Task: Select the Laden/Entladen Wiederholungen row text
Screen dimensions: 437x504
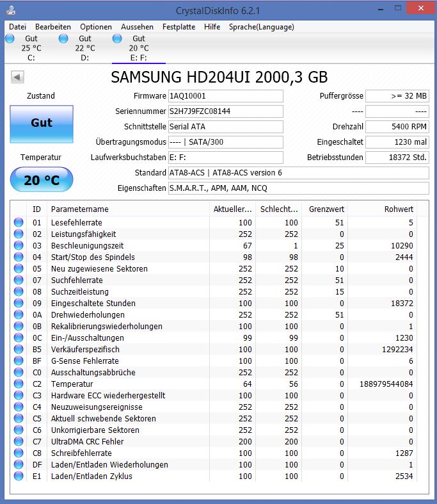Action: (109, 464)
